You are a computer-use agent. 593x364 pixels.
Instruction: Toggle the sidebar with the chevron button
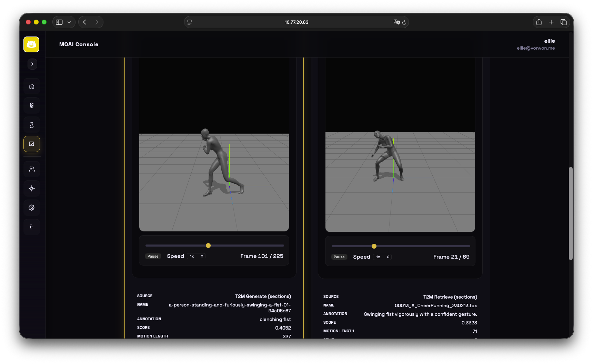(x=32, y=64)
